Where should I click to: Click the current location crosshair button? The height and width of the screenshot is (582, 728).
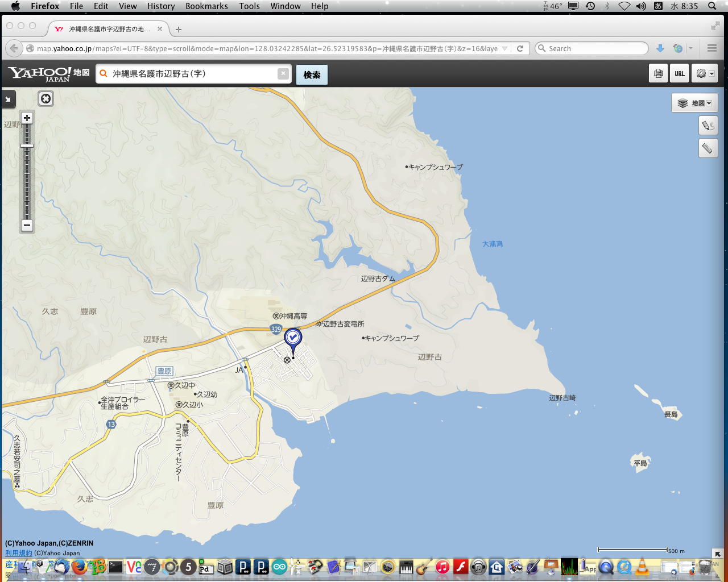(x=45, y=99)
